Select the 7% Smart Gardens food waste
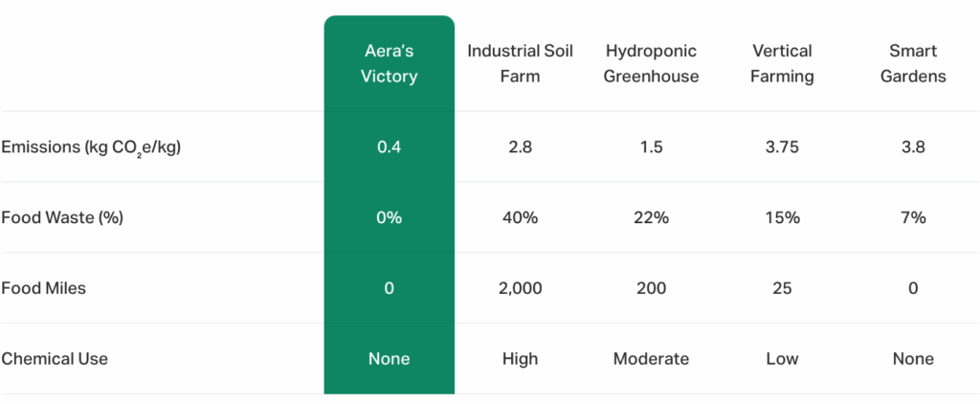Screen dimensions: 980x404 tap(913, 217)
